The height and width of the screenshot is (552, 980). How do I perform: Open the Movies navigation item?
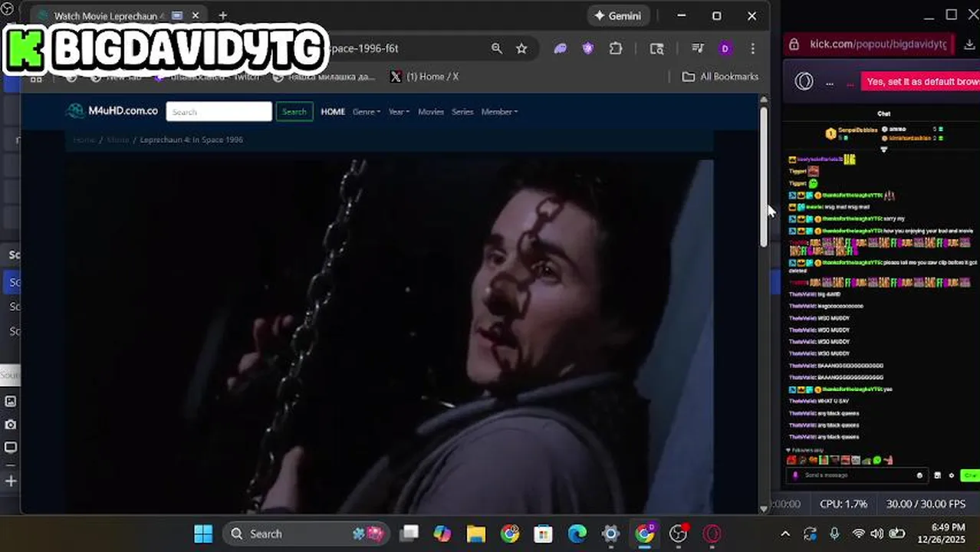(431, 112)
